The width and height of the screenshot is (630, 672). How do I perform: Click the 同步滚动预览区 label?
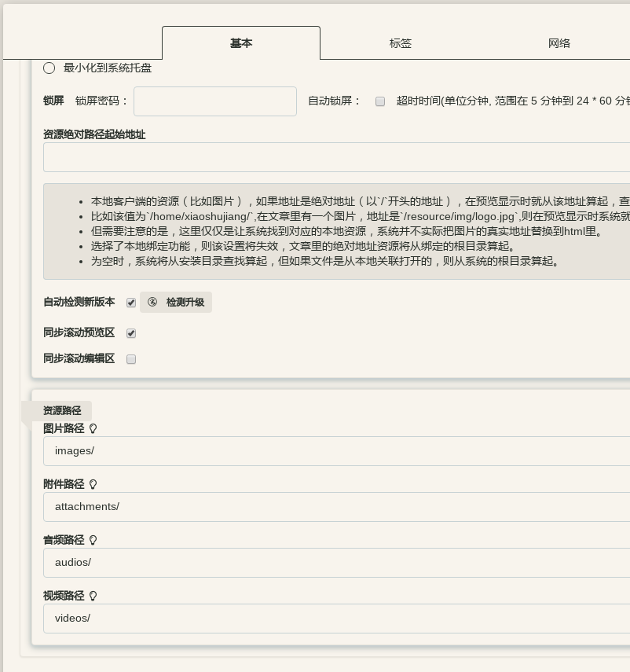79,332
